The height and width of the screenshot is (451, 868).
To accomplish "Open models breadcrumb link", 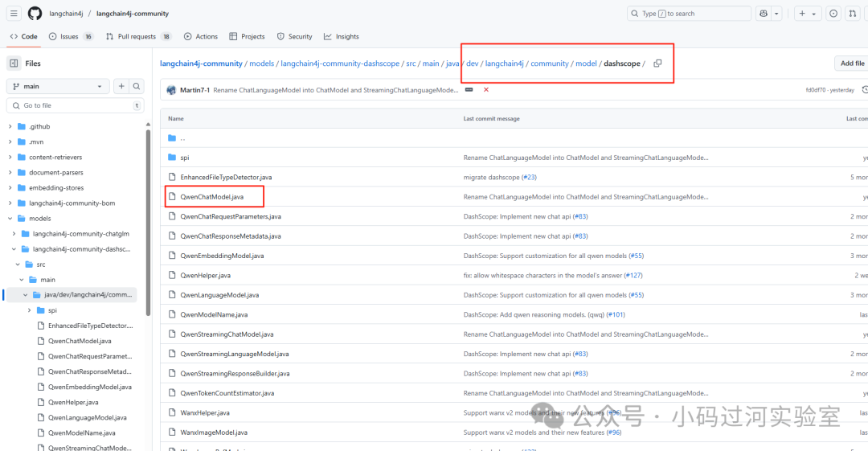I will (261, 64).
